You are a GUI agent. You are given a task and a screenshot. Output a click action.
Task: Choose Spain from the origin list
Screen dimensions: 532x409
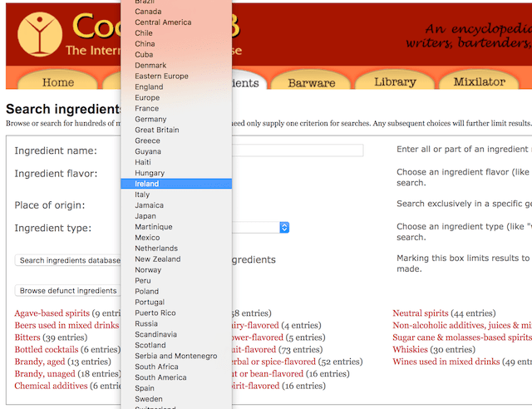pos(176,388)
